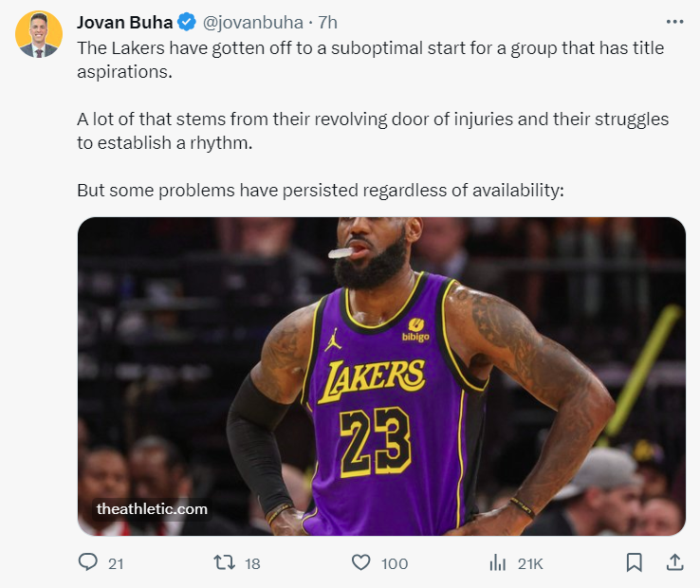View analytics bar chart icon
The width and height of the screenshot is (700, 588).
coord(497,562)
